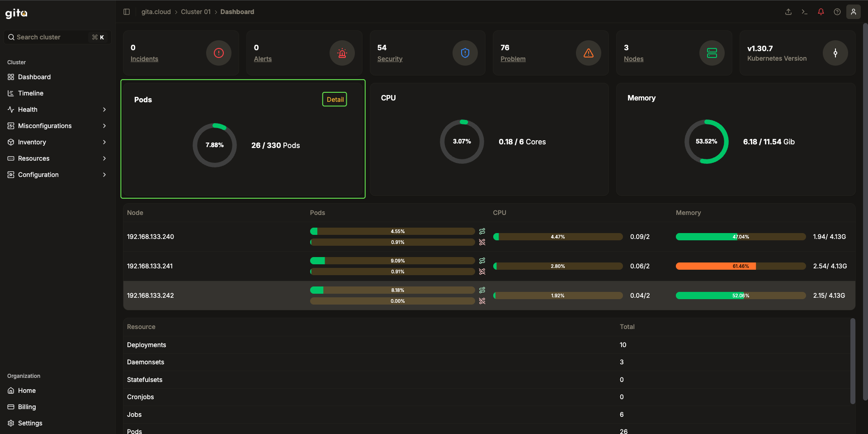
Task: Open the Alerts link
Action: pos(263,59)
